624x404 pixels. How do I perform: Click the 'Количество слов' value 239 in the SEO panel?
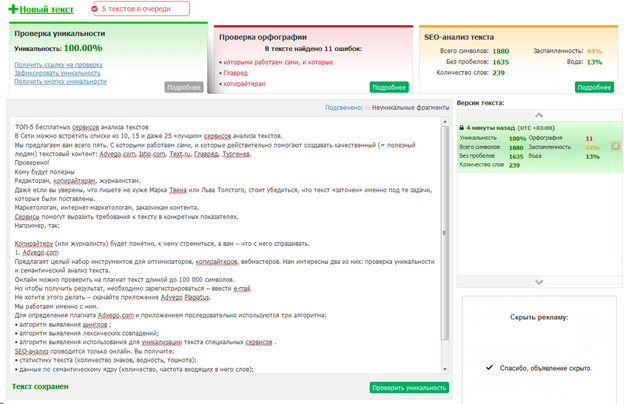[x=498, y=73]
